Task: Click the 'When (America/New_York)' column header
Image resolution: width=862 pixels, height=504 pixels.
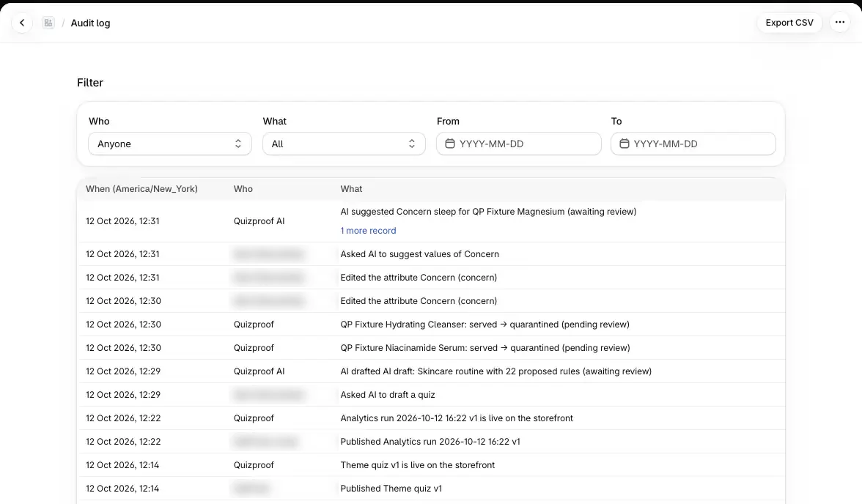Action: (141, 188)
